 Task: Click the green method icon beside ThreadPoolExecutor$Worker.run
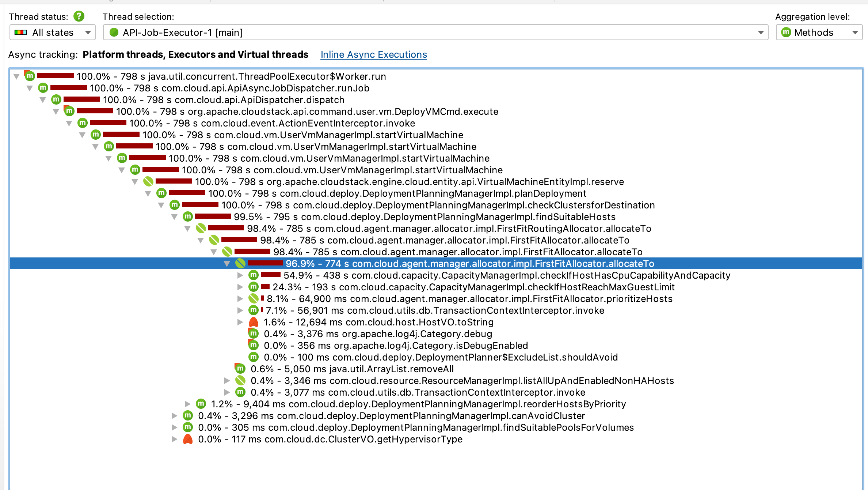pos(30,76)
